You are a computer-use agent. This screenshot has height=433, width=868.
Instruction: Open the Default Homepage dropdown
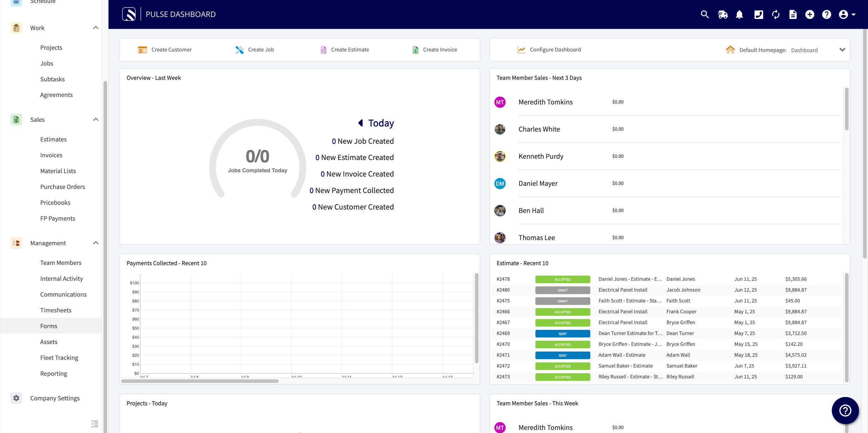point(842,50)
